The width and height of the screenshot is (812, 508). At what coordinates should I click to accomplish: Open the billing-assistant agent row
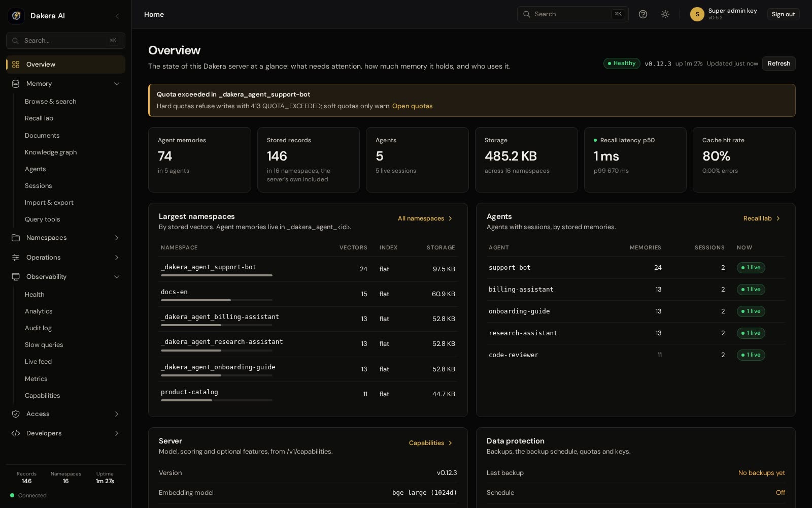tap(635, 290)
